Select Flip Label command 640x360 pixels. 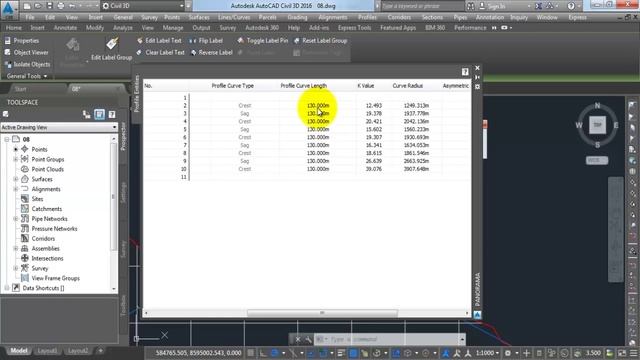click(206, 41)
